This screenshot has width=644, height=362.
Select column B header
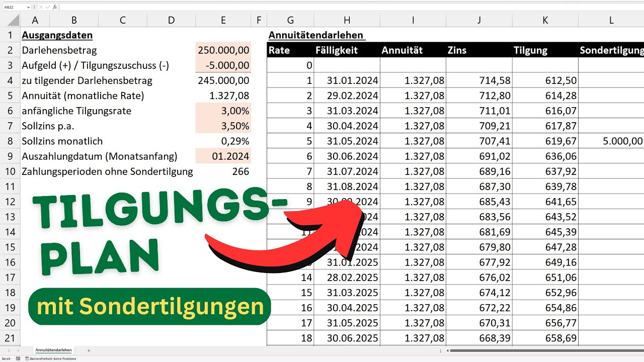74,20
